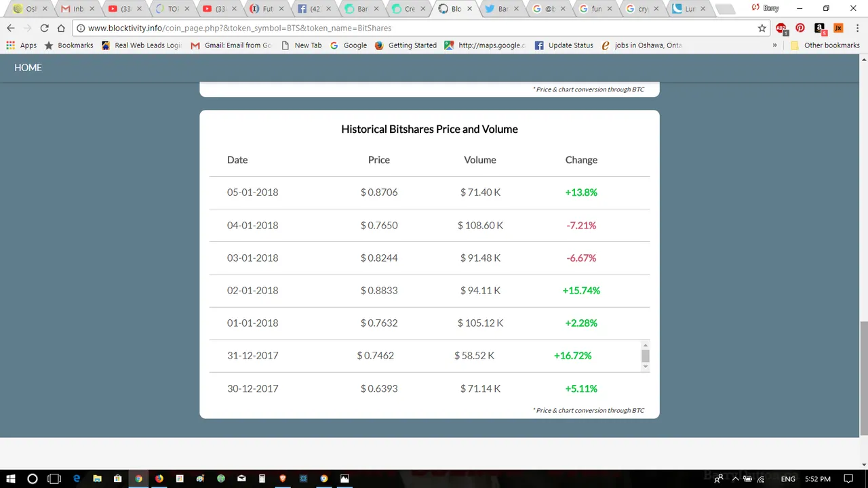Screen dimensions: 868x488
Task: Select the $ 0.7650 price cell
Action: (379, 225)
